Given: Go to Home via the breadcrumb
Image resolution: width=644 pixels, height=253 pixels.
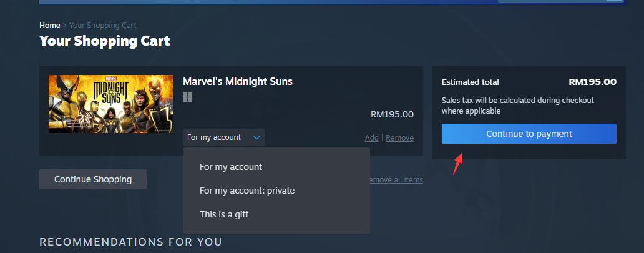Looking at the screenshot, I should pyautogui.click(x=50, y=26).
